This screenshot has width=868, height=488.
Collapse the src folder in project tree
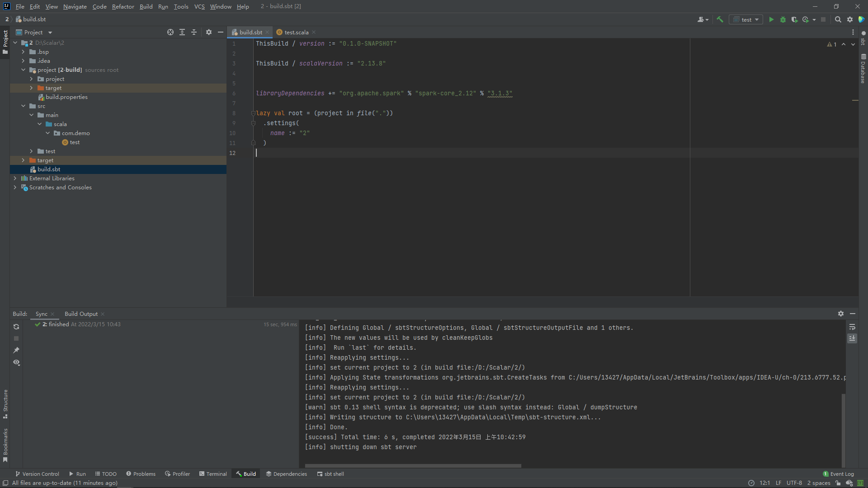(23, 106)
